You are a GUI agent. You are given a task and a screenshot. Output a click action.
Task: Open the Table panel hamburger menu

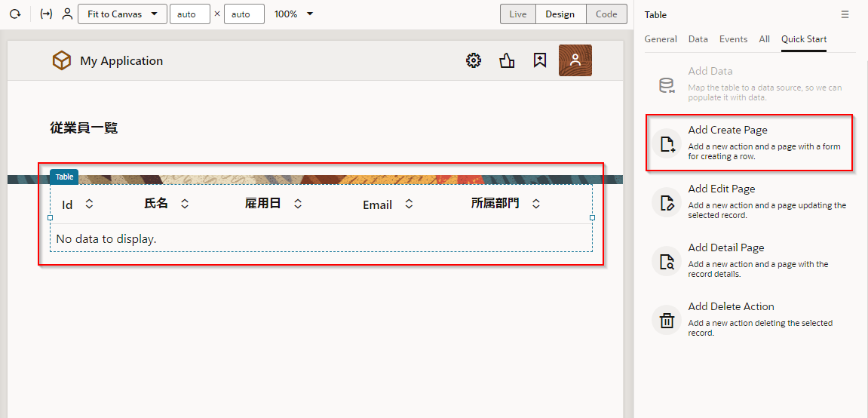coord(845,14)
